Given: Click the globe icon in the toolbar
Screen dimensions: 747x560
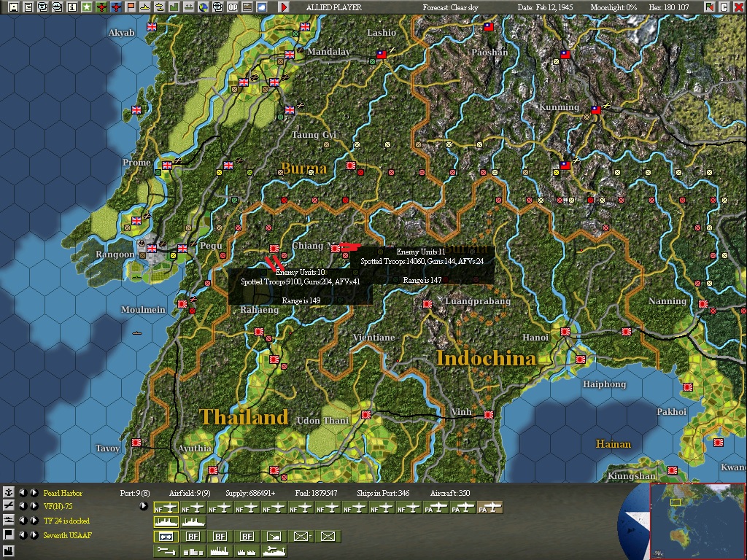Looking at the screenshot, I should pos(203,7).
